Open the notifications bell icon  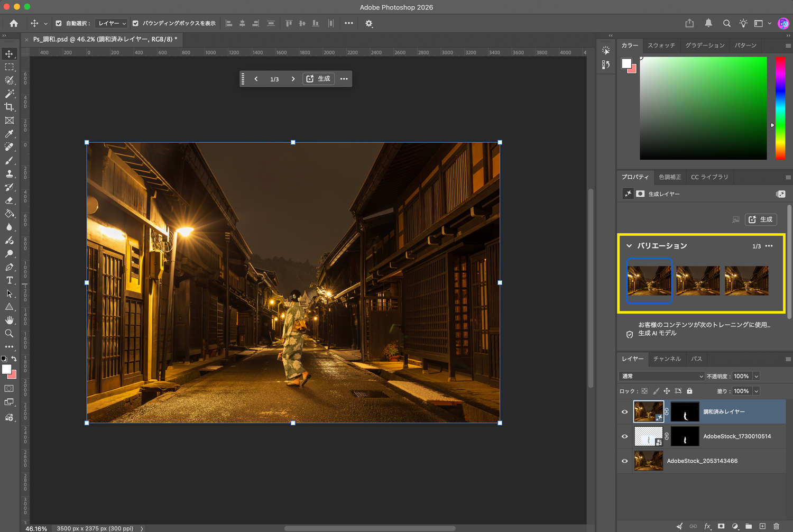click(x=708, y=23)
